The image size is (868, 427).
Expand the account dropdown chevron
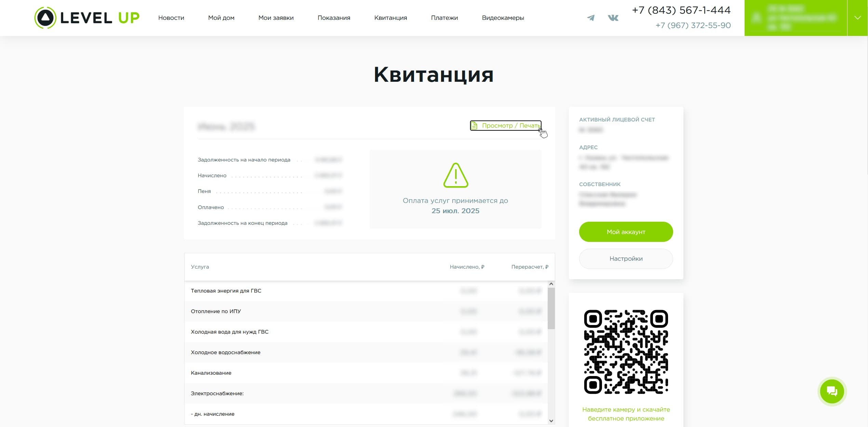pyautogui.click(x=857, y=18)
